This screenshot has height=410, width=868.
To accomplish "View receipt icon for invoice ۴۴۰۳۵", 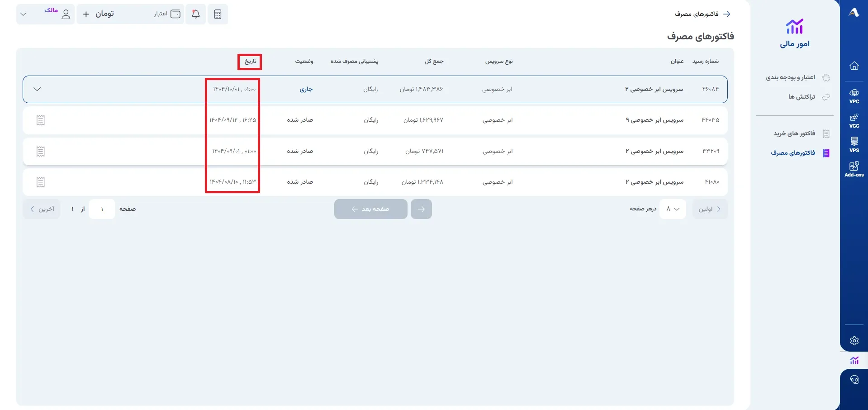I will 41,120.
